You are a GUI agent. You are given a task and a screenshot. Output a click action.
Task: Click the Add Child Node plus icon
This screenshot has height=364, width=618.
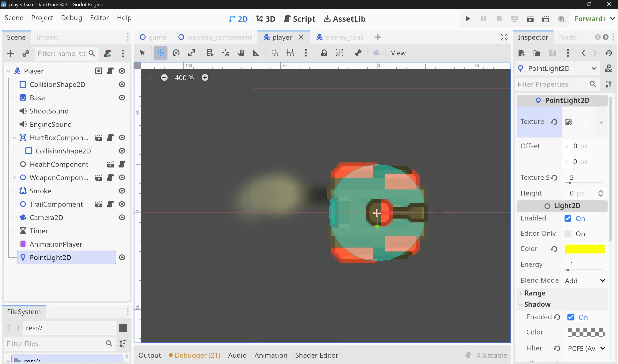tap(10, 53)
